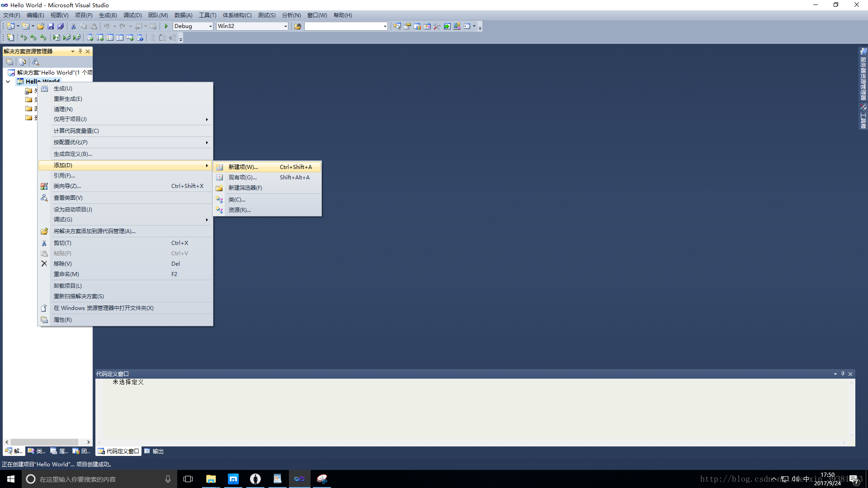Choose 属性(R) at context menu bottom

(x=126, y=320)
